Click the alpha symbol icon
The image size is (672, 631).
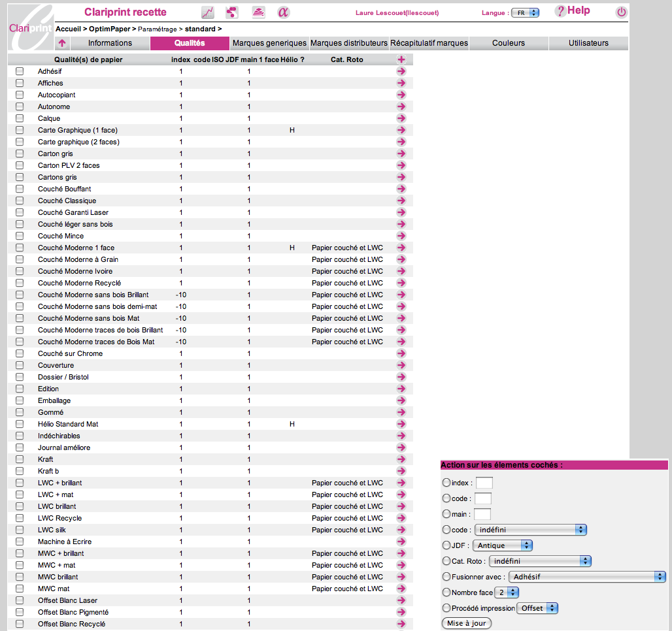click(283, 12)
